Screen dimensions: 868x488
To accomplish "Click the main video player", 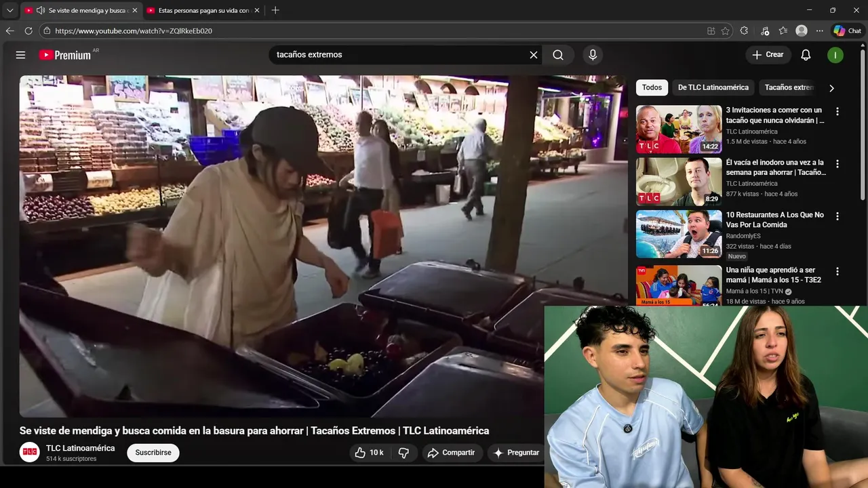I will pyautogui.click(x=323, y=246).
